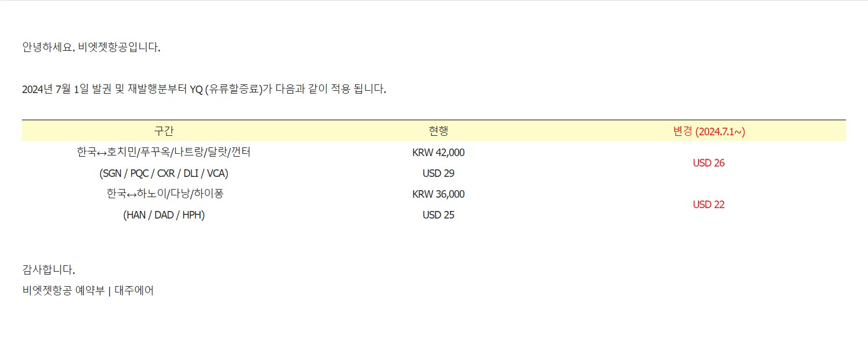The height and width of the screenshot is (337, 868).
Task: Click the signature 비엣젯항공 예약부
Action: click(x=64, y=291)
